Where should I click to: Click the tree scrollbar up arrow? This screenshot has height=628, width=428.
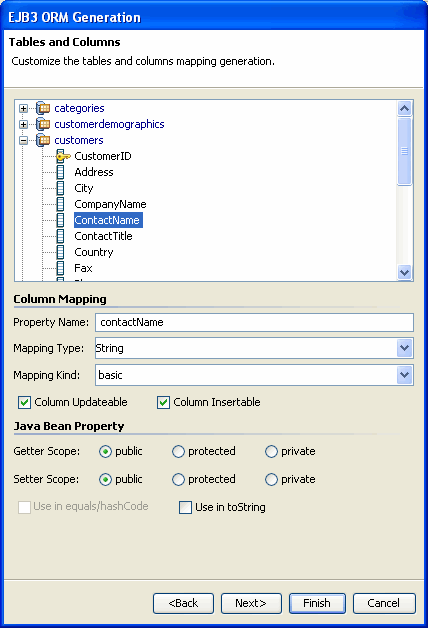(x=405, y=108)
